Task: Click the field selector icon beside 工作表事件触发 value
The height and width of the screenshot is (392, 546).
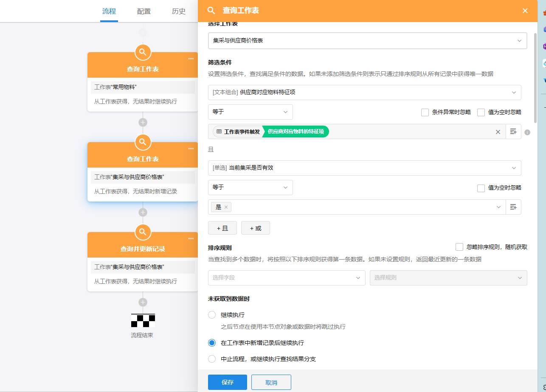Action: [x=513, y=132]
